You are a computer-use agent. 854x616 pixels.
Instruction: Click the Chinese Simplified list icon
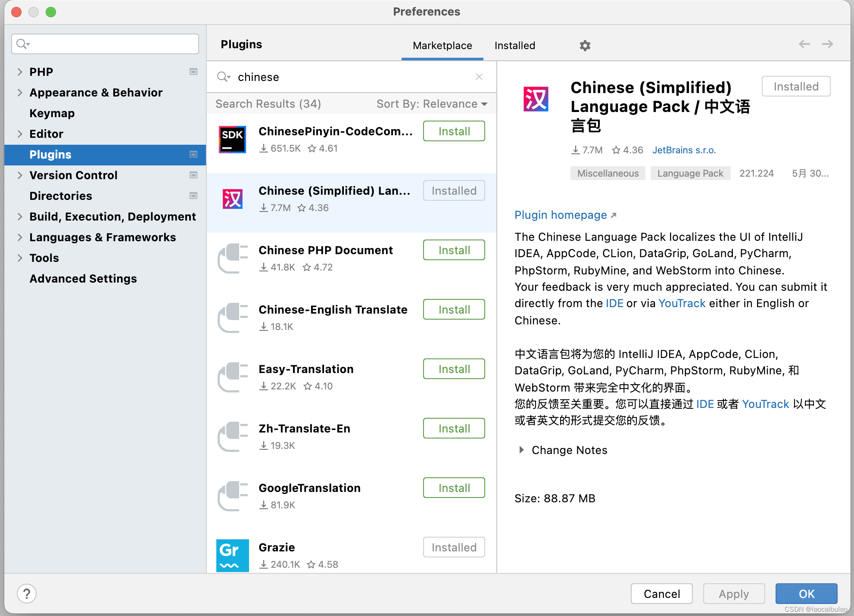point(232,199)
